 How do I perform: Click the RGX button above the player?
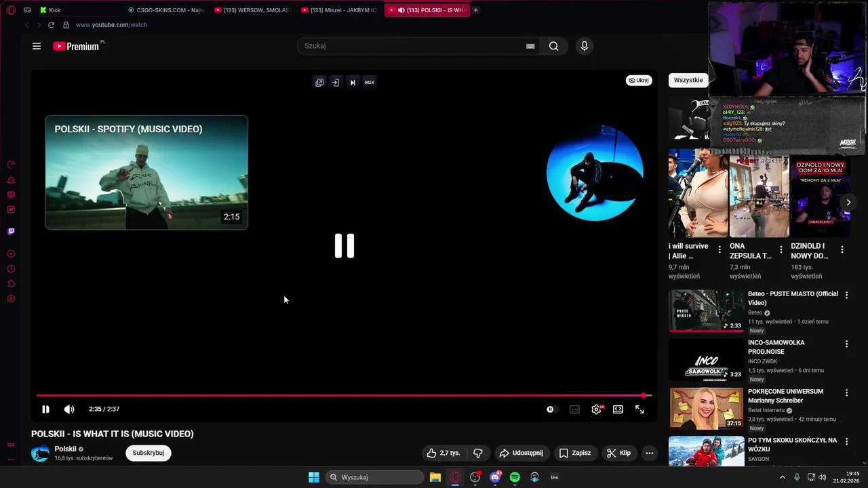(369, 82)
